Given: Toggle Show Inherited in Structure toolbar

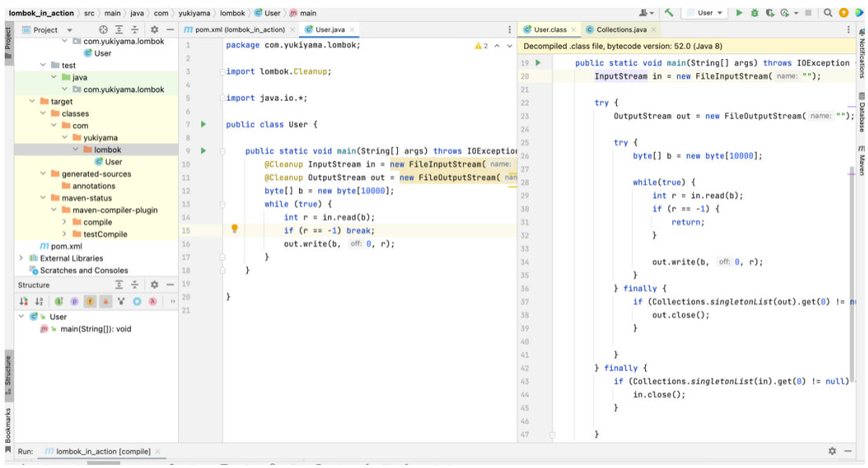Looking at the screenshot, I should pos(59,302).
